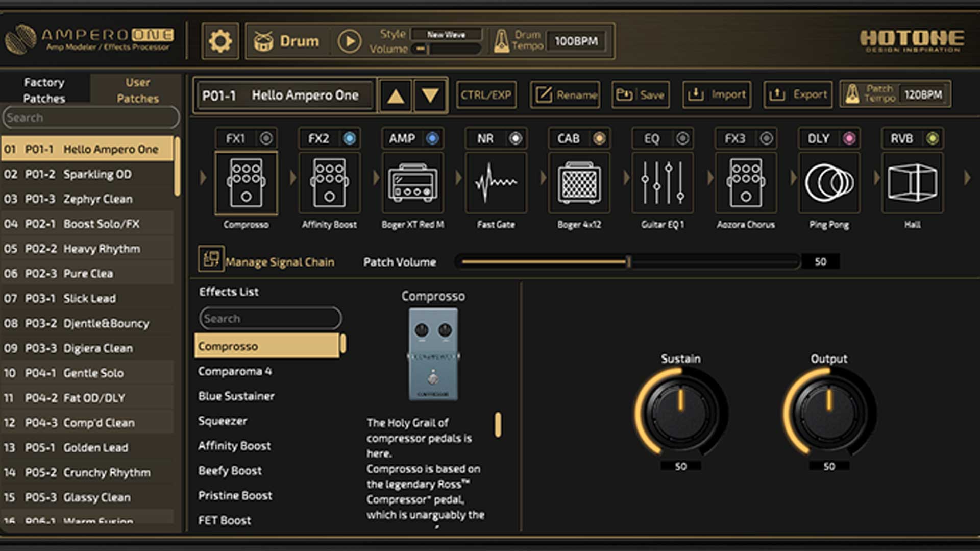The width and height of the screenshot is (980, 551).
Task: Select the Ping Pong delay icon
Action: pos(829,183)
